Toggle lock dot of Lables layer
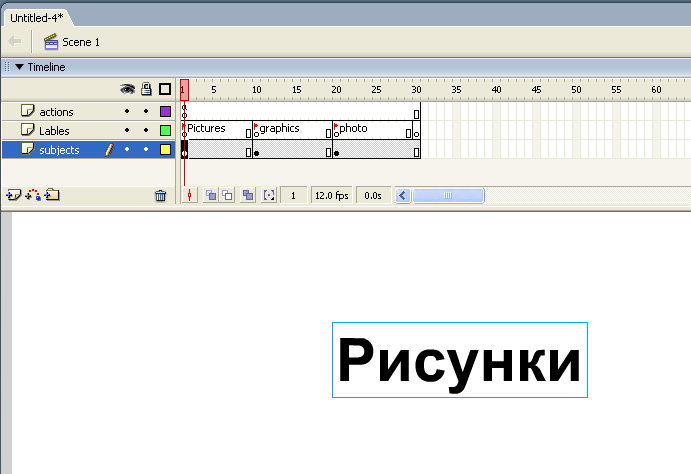 pos(146,130)
